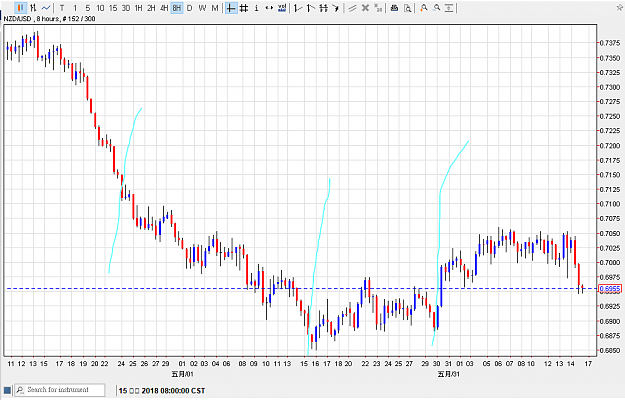The height and width of the screenshot is (400, 625).
Task: Toggle the crosshair cursor tool
Action: (x=231, y=8)
